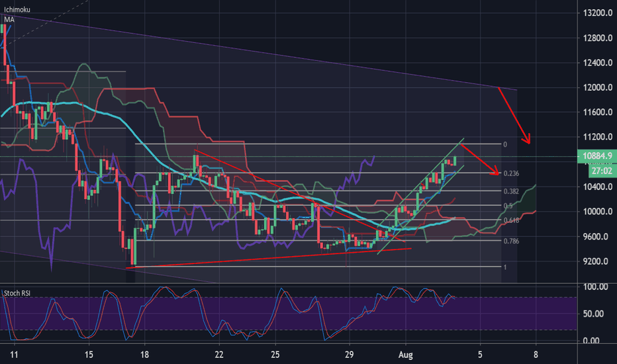Click the date label 11 on time axis
The height and width of the screenshot is (364, 617).
[14, 355]
